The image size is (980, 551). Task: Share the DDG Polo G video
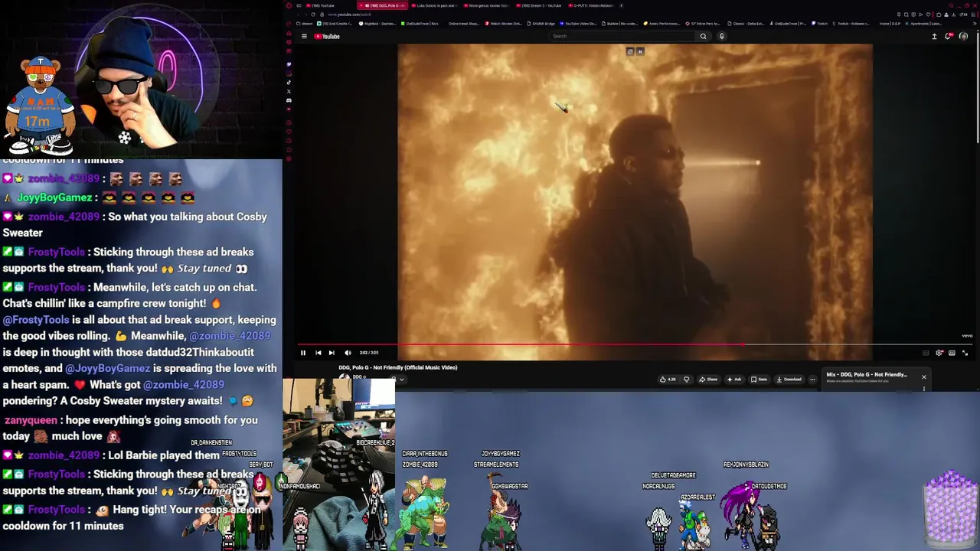708,380
